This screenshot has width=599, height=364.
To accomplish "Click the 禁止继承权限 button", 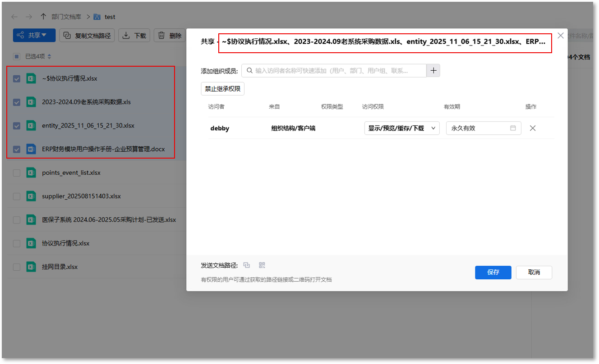I will click(x=222, y=89).
